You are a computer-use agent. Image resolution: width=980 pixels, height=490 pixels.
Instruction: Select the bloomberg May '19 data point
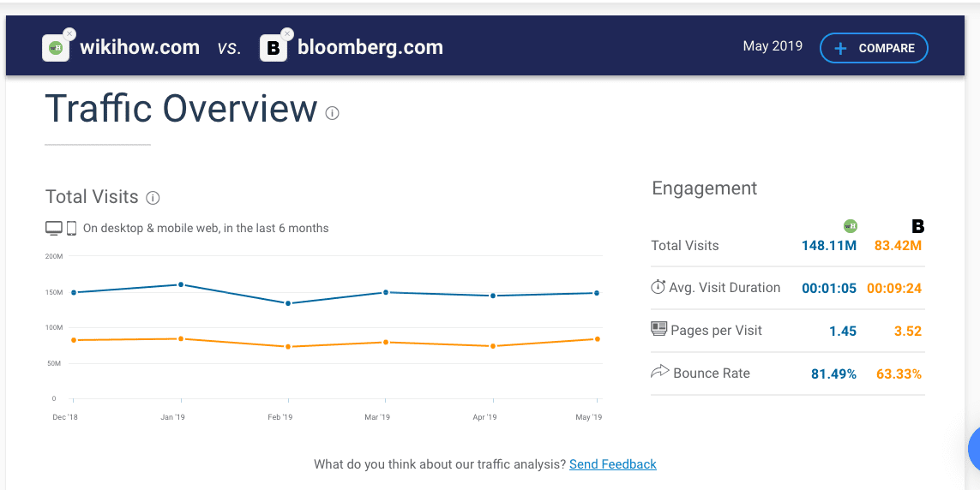(598, 339)
